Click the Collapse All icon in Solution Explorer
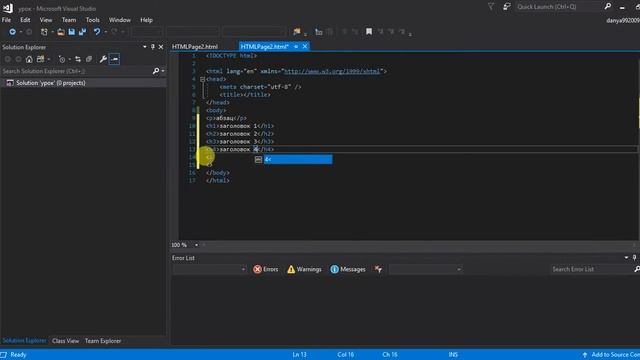Screen dimensions: 640x360 pos(89,59)
